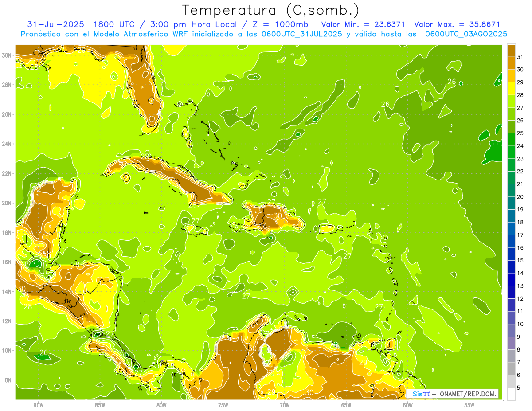Click the "65W" longitude axis label
The height and width of the screenshot is (411, 532).
coord(346,405)
